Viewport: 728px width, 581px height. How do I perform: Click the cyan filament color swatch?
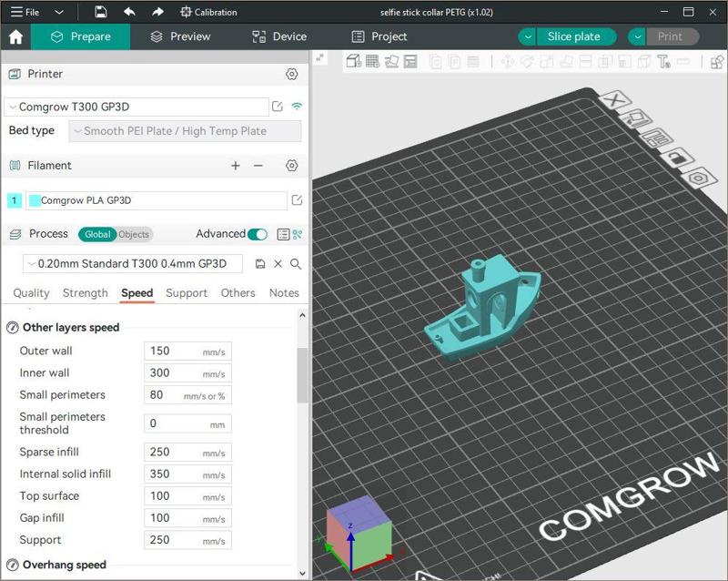click(35, 200)
